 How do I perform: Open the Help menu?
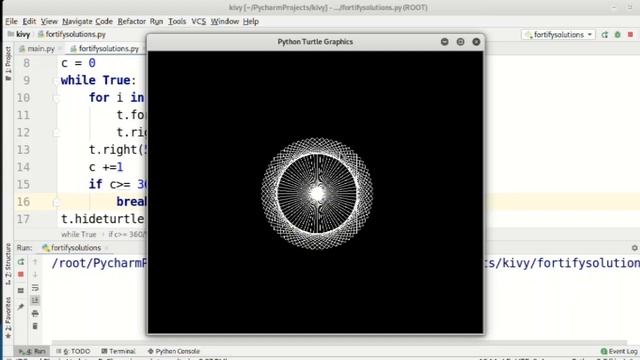coord(251,21)
